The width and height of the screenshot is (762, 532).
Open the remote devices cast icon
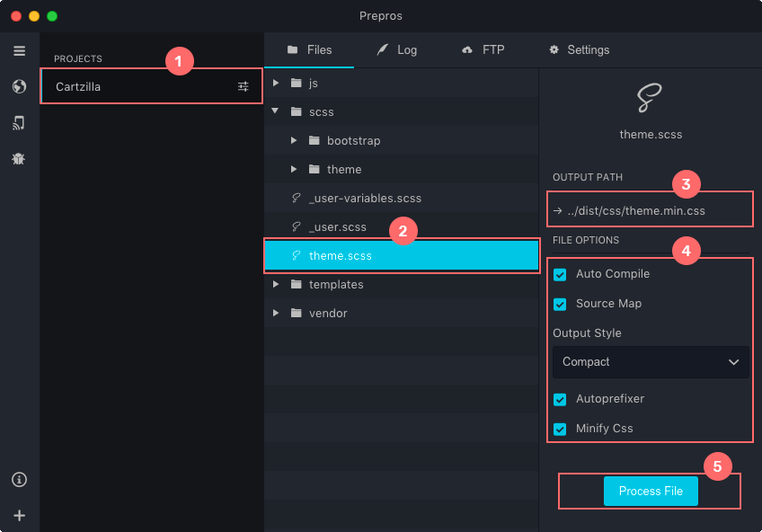(19, 123)
